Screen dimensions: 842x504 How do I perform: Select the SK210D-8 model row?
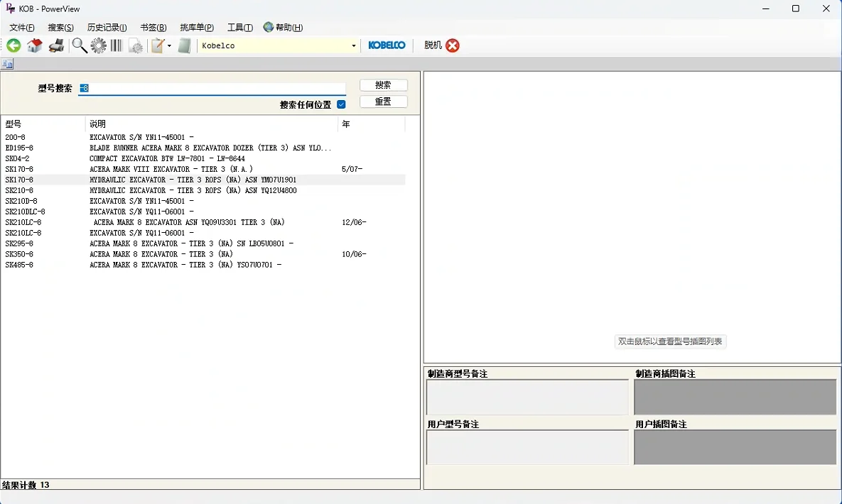click(x=203, y=201)
